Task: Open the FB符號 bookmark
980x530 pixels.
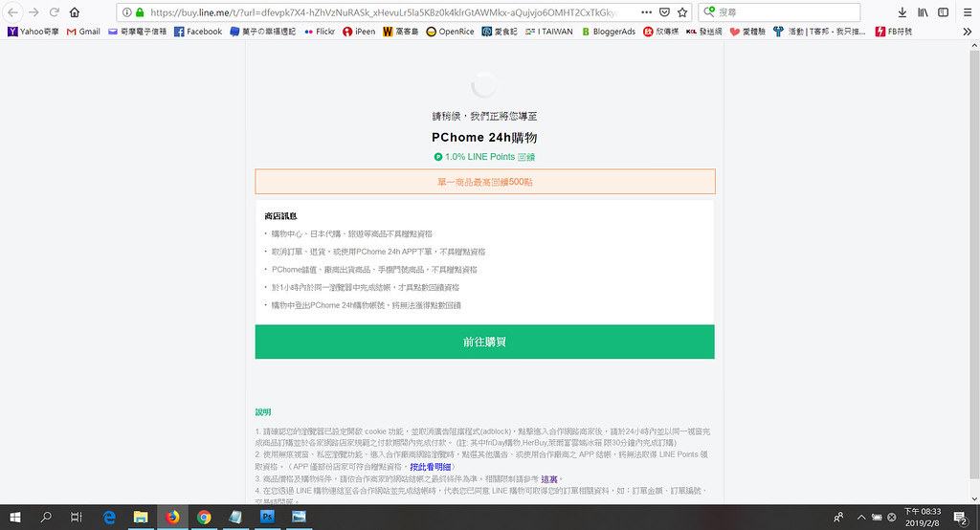Action: (893, 32)
